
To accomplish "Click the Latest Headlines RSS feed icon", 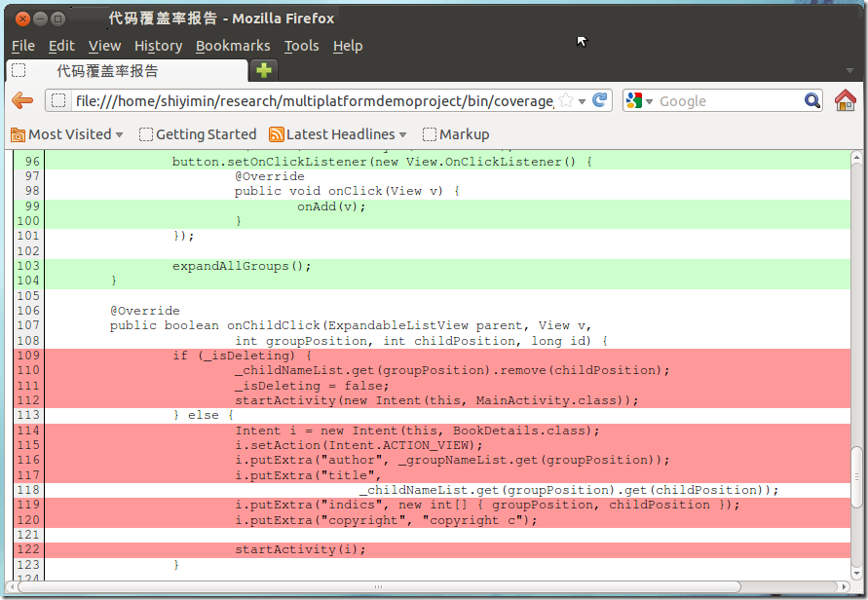I will 277,134.
